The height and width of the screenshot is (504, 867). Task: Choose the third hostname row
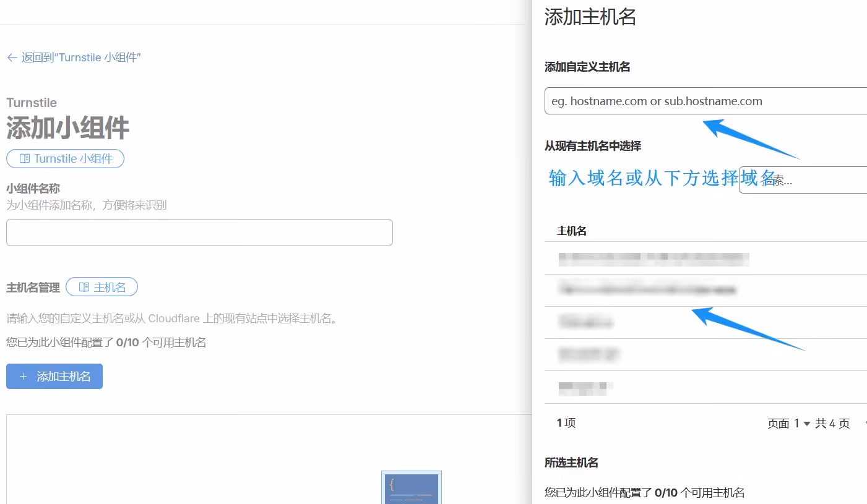585,322
